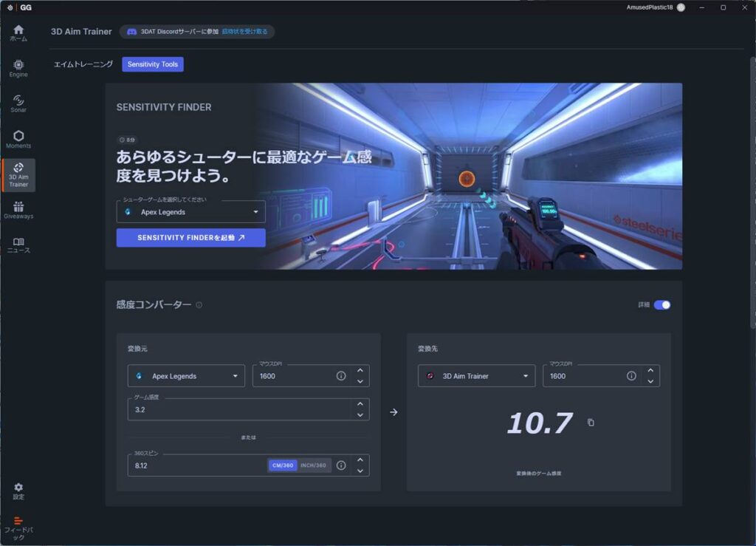Screen dimensions: 756x546
Task: Select the Sensitivity Tools tab
Action: pos(152,64)
